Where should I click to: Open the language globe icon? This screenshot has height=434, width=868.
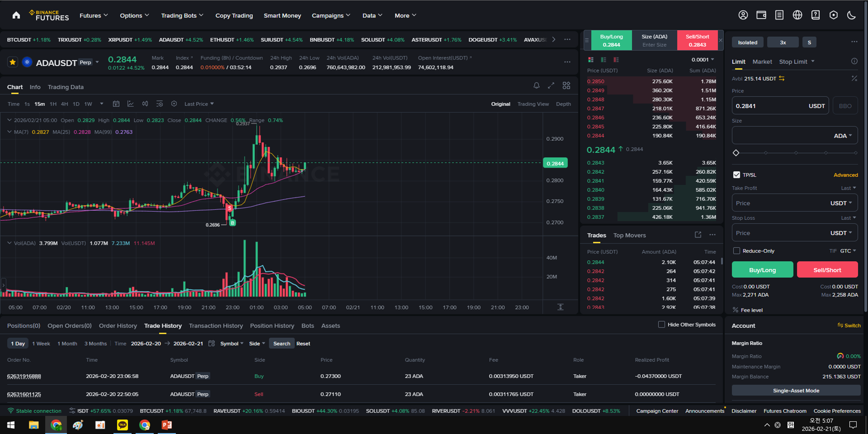tap(797, 15)
